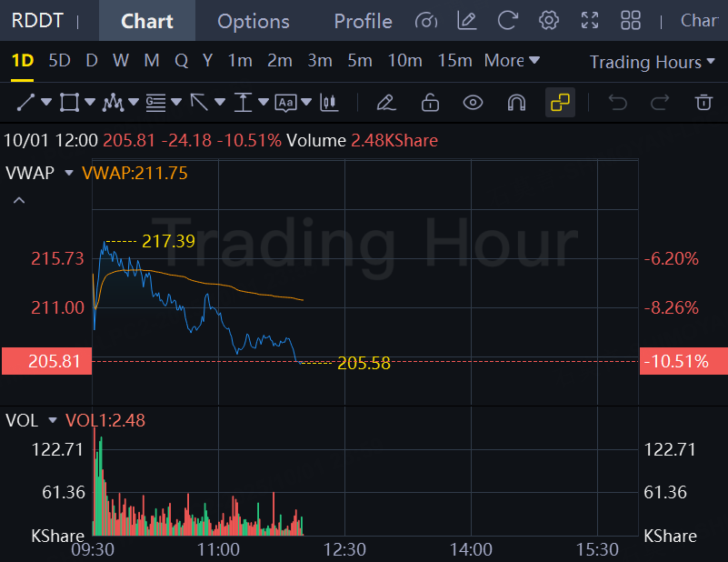Select the trend line drawing tool
Image resolution: width=728 pixels, height=562 pixels.
(26, 103)
